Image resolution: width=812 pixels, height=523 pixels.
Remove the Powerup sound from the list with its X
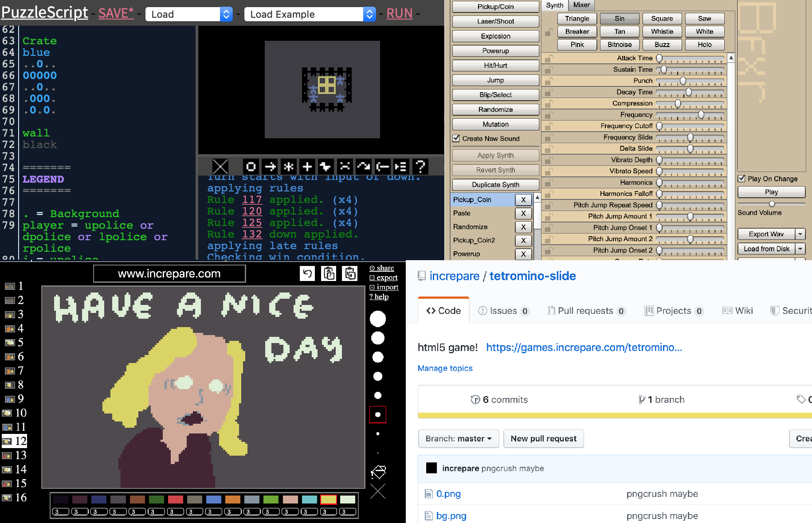523,254
